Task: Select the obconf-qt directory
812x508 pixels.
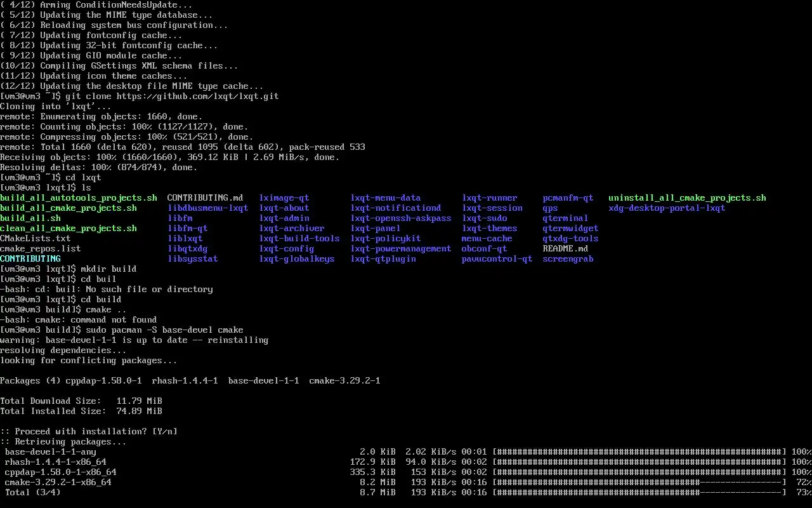Action: coord(485,249)
